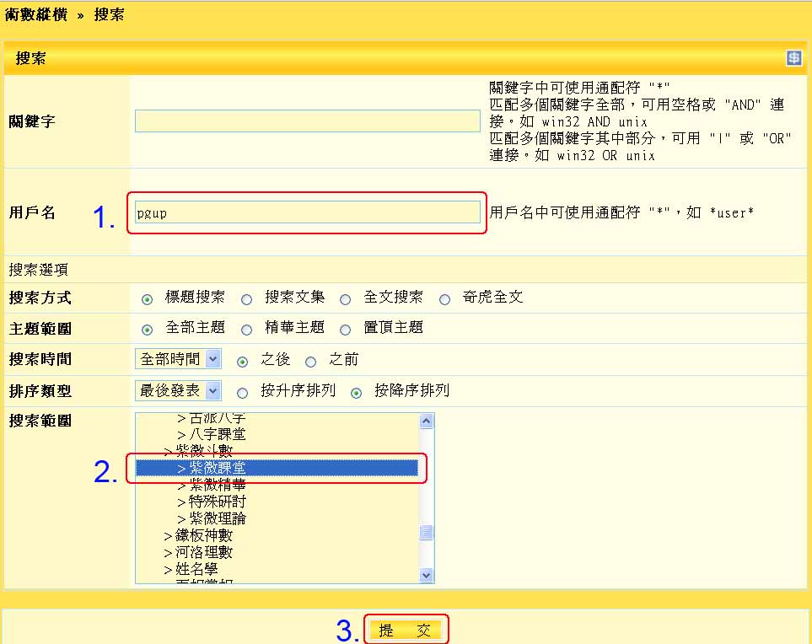Collapse the 搜索 panel with the corner icon
812x644 pixels.
click(793, 58)
